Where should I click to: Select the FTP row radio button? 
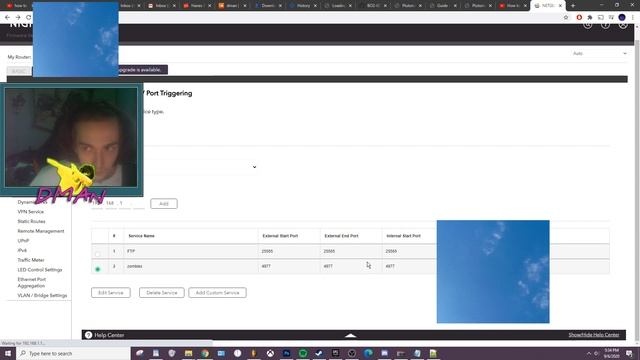pos(98,254)
